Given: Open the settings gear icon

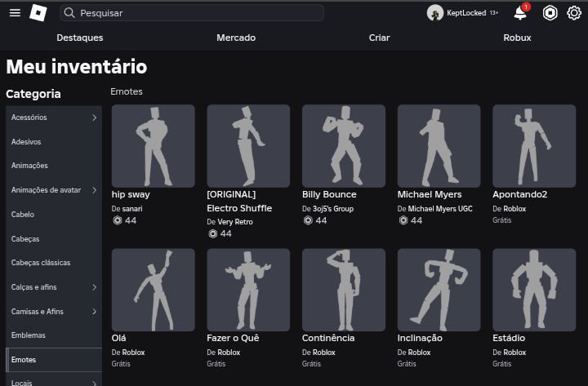Looking at the screenshot, I should coord(573,13).
